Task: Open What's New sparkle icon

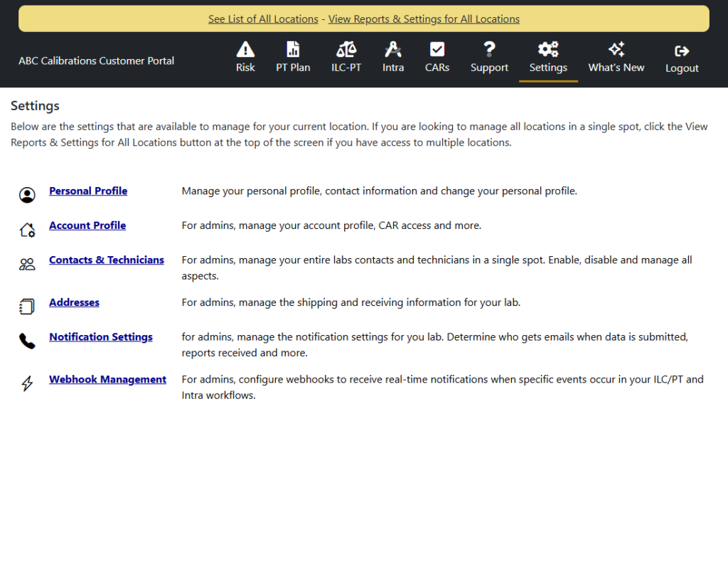Action: 616,49
